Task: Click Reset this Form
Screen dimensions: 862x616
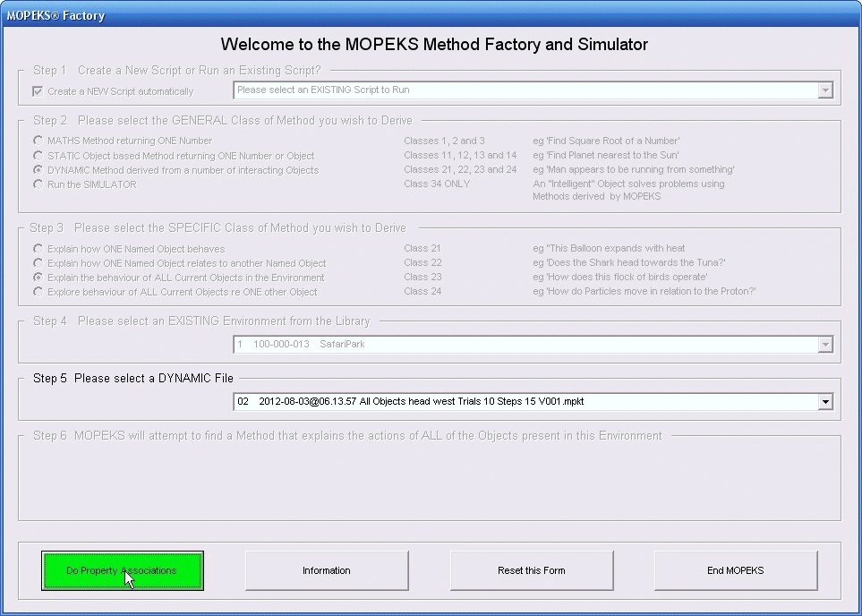Action: pyautogui.click(x=532, y=571)
